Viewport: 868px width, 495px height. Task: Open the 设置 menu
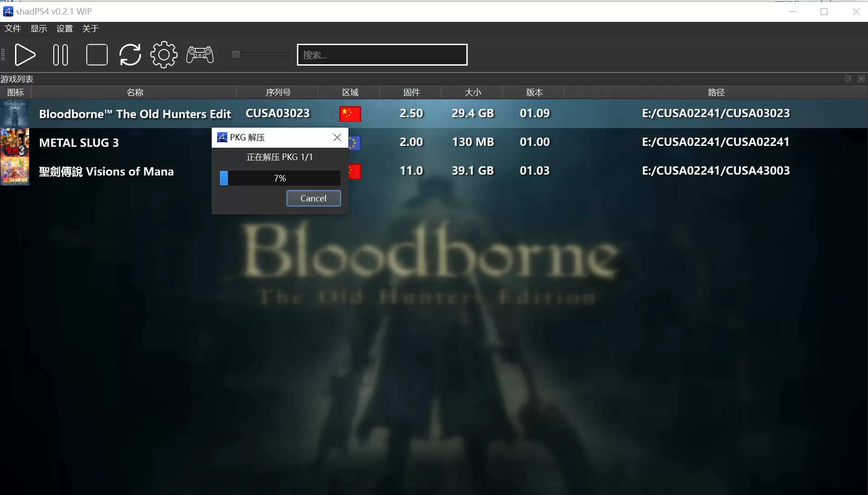[x=65, y=29]
